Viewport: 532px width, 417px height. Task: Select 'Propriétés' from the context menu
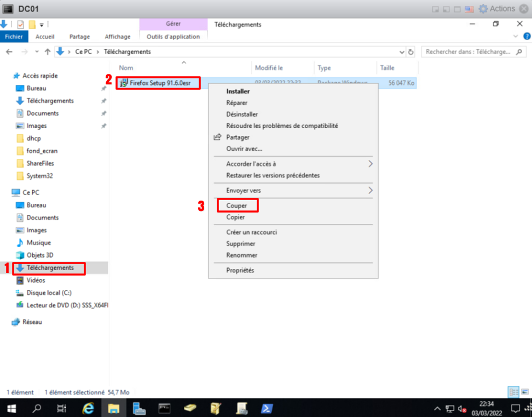[x=240, y=270]
